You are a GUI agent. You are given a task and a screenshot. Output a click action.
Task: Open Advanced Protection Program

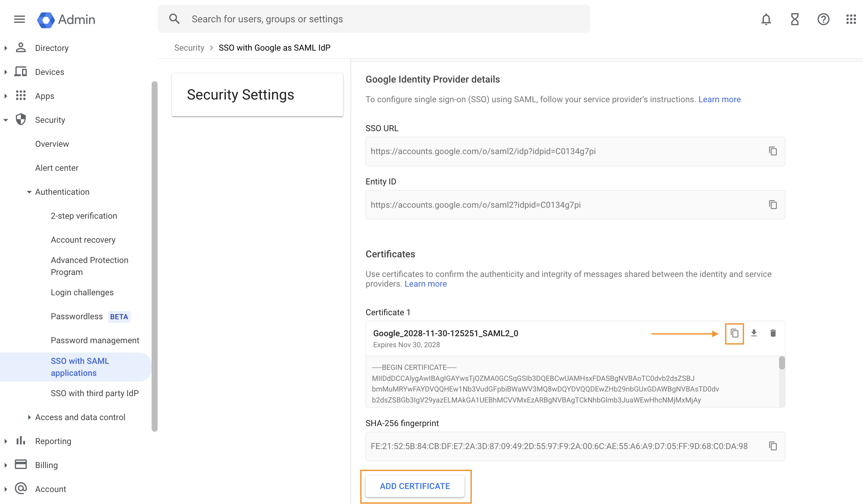point(90,266)
